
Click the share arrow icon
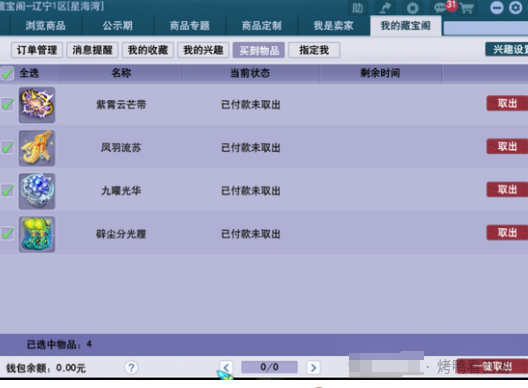[385, 8]
